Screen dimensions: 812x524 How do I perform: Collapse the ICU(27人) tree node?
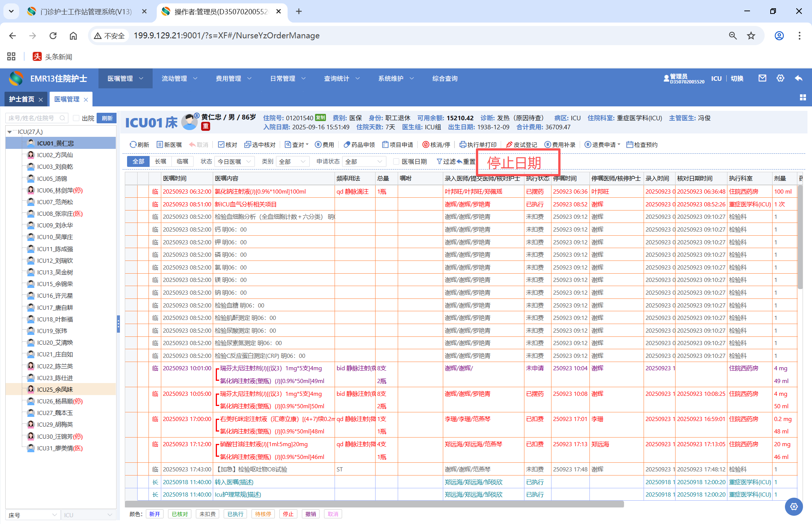click(9, 132)
